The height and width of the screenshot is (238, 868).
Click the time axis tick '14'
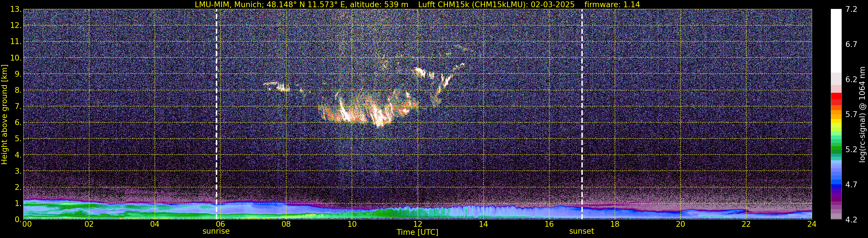[x=483, y=224]
